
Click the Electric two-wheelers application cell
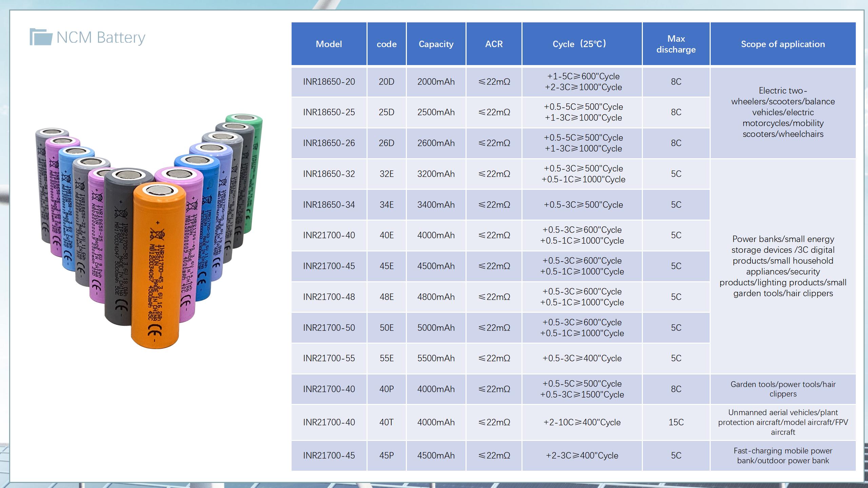point(783,112)
